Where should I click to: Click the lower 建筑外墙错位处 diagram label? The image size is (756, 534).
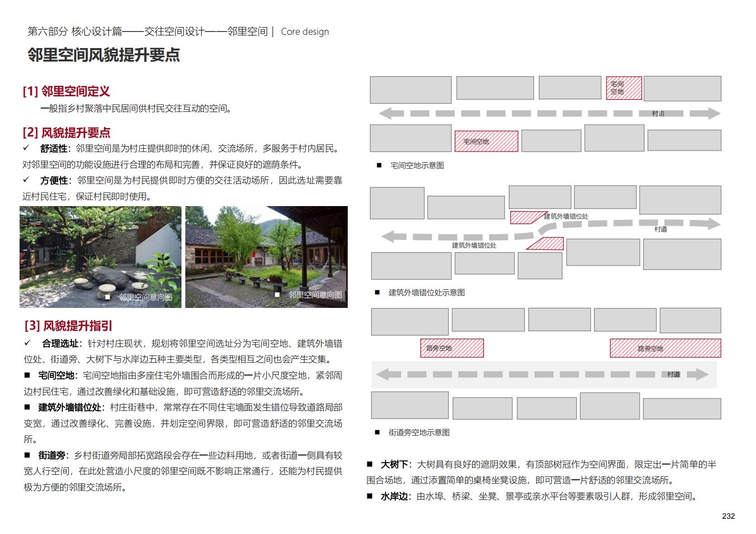click(474, 245)
